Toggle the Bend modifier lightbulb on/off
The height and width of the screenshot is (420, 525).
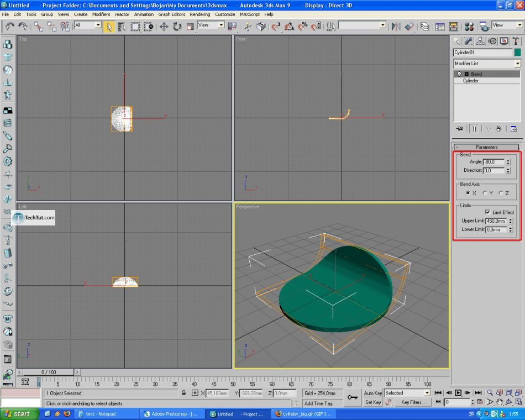tap(459, 74)
